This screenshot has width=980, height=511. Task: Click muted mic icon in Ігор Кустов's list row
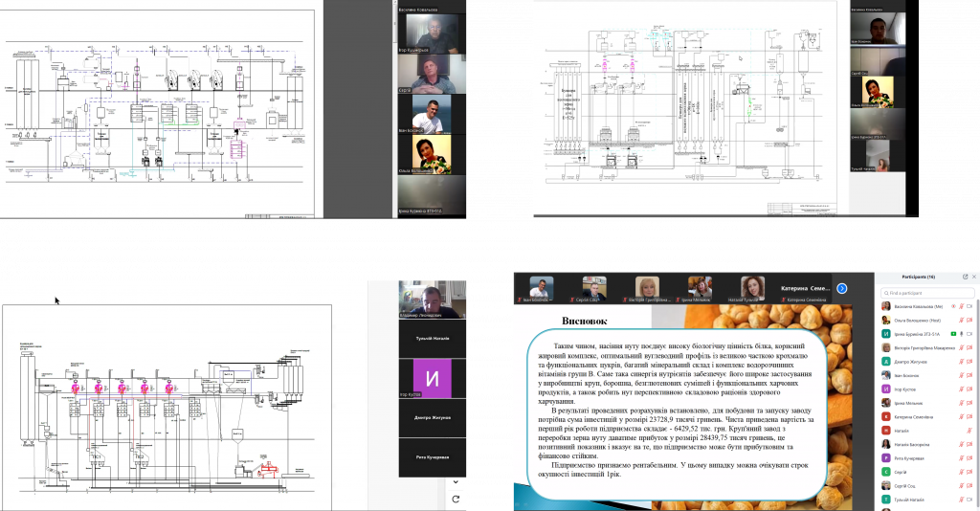coord(961,389)
